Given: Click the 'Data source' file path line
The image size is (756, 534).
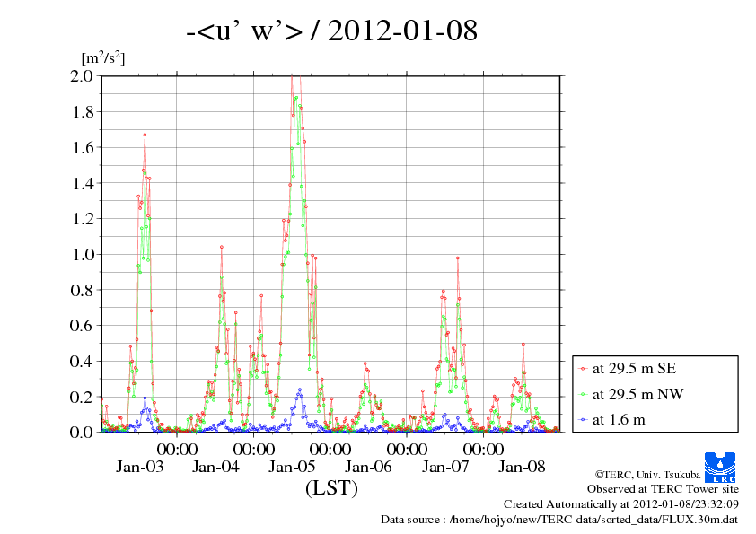Looking at the screenshot, I should point(559,520).
